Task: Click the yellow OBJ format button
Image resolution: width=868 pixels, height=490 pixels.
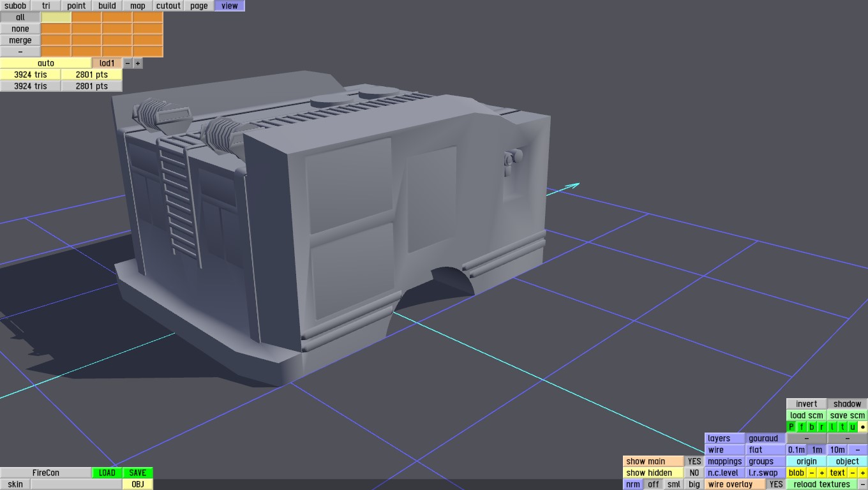Action: (138, 484)
